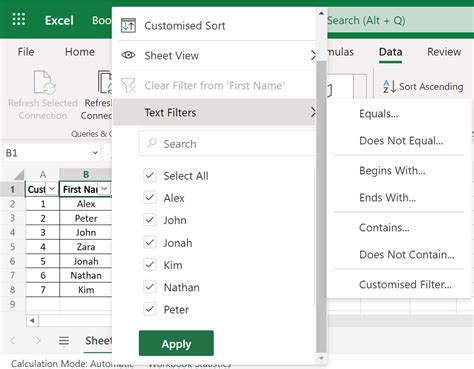
Task: Click the cell containing Nathan in the sheet
Action: (86, 275)
